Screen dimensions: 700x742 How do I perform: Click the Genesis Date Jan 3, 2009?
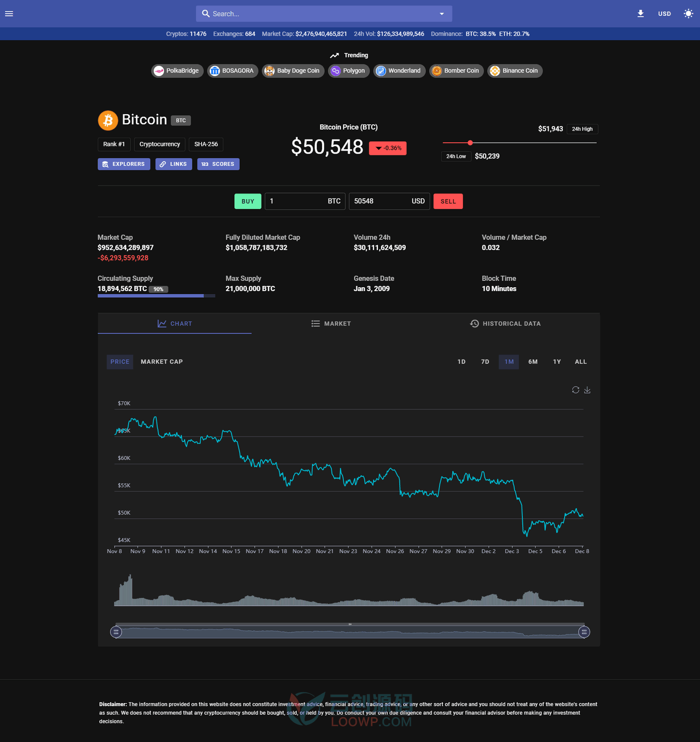click(371, 289)
